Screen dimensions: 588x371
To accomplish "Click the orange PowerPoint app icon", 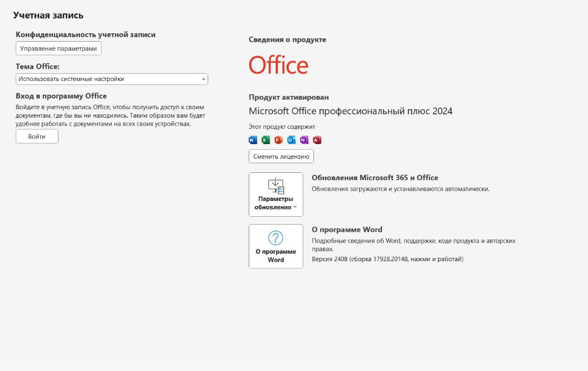I will pyautogui.click(x=279, y=140).
